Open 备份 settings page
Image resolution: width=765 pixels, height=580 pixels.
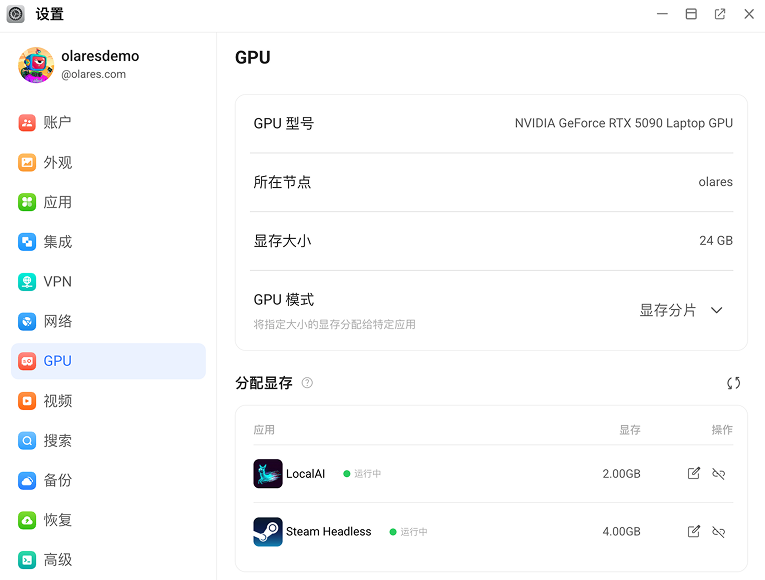point(108,480)
